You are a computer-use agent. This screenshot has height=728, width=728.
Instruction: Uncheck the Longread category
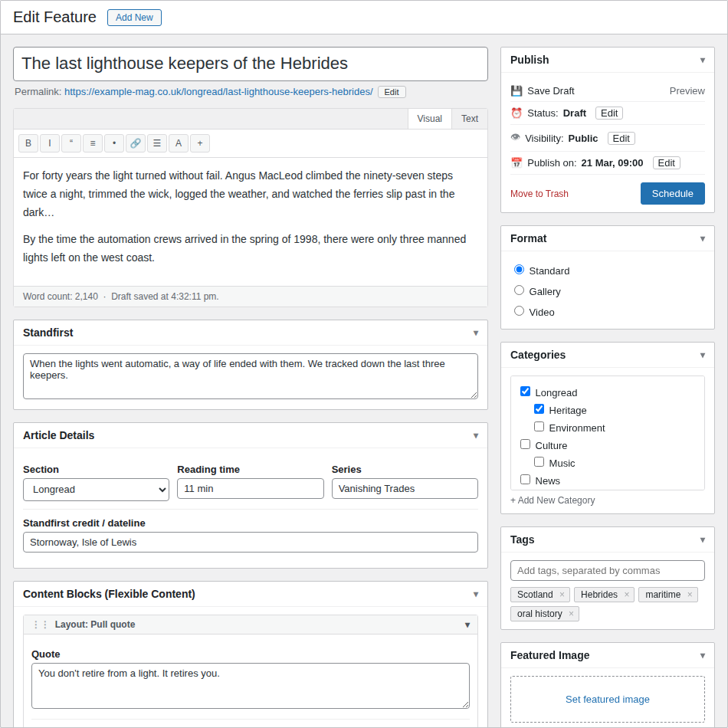(x=525, y=392)
